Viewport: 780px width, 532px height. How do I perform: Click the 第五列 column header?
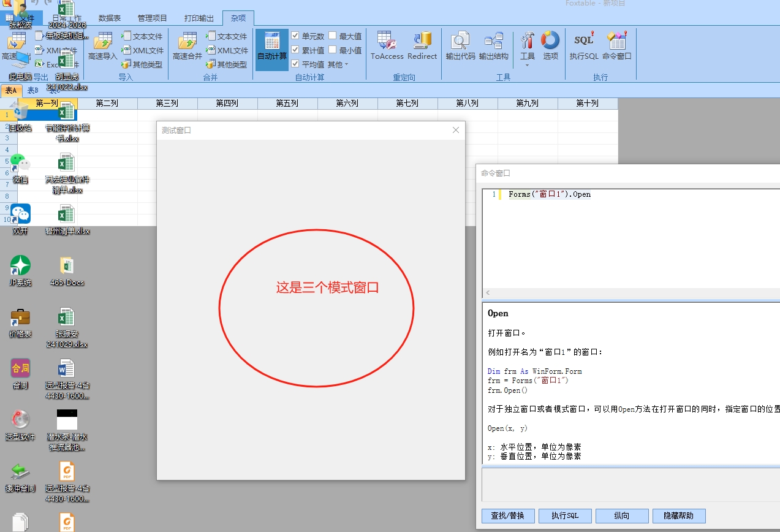pyautogui.click(x=287, y=104)
